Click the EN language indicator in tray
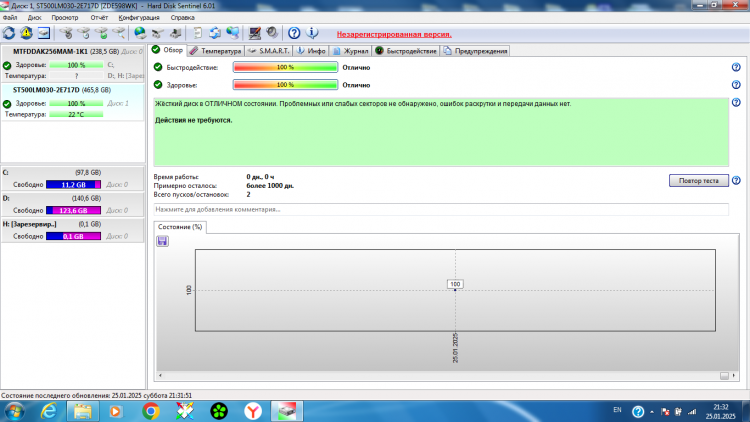Screen dimensions: 750x422 (618, 410)
